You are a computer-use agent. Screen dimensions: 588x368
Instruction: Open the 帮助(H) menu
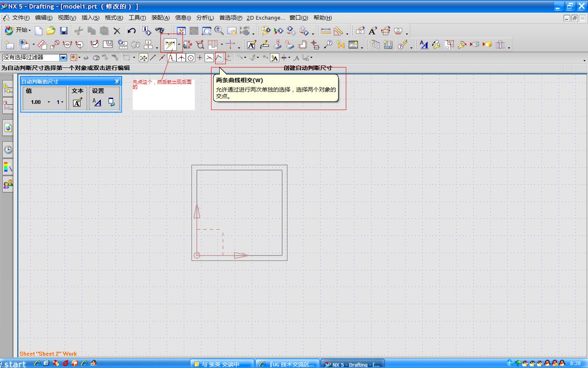pos(323,18)
